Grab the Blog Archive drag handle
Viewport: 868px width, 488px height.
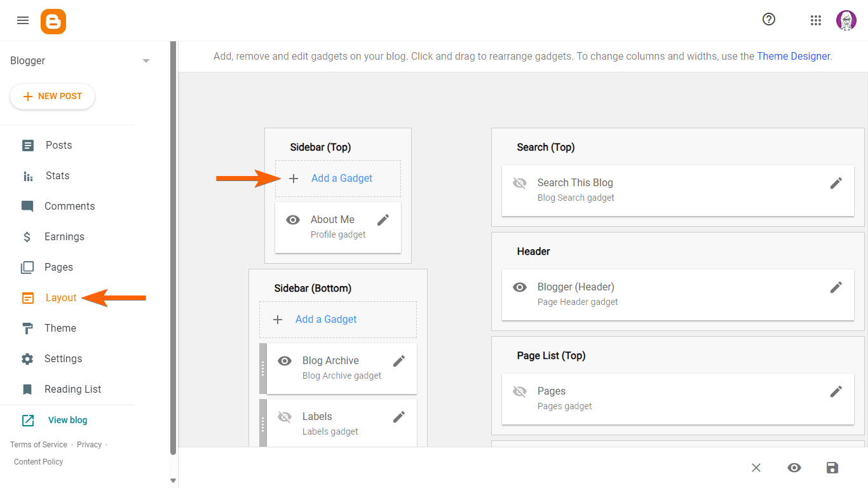[263, 369]
